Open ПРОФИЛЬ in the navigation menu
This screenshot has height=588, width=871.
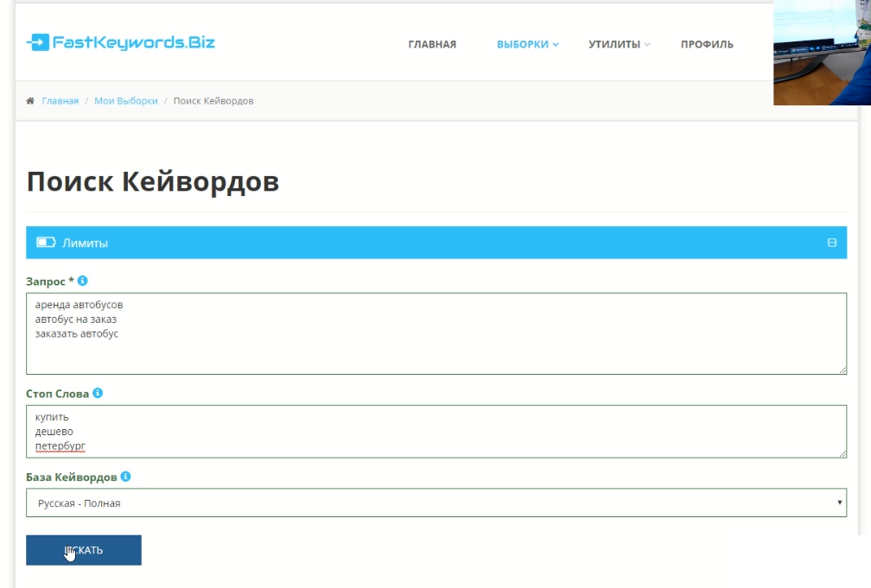(707, 44)
